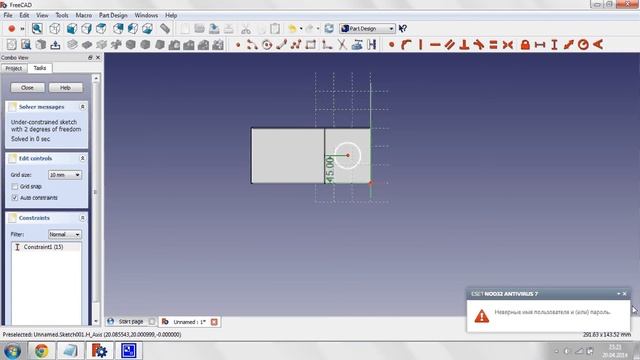Viewport: 640px width, 360px height.
Task: Click the yellow Undo arrow icon
Action: pyautogui.click(x=292, y=29)
